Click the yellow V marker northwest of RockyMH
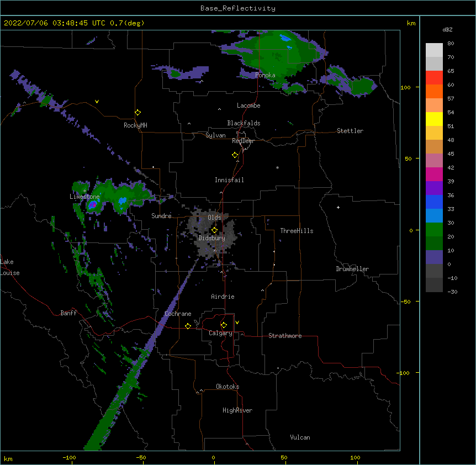476x465 pixels. (x=97, y=102)
